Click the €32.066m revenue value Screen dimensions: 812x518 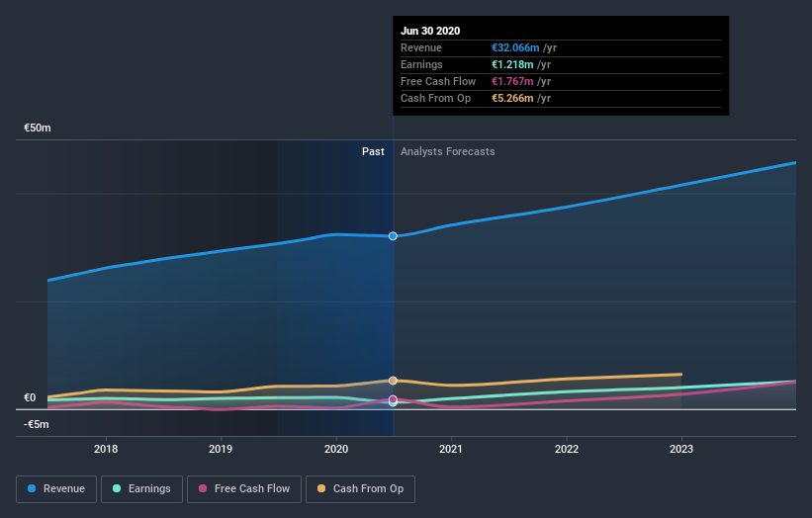coord(515,47)
